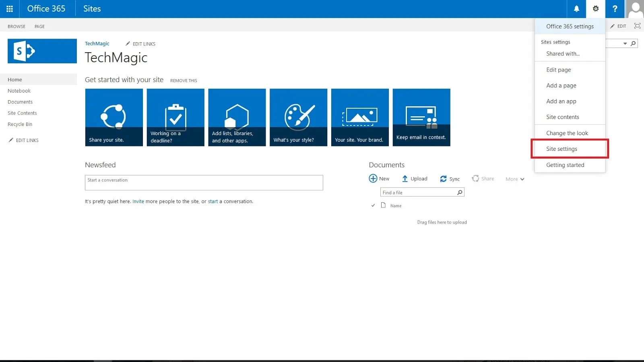Open Recycle Bin in left navigation
The image size is (644, 362).
[20, 124]
